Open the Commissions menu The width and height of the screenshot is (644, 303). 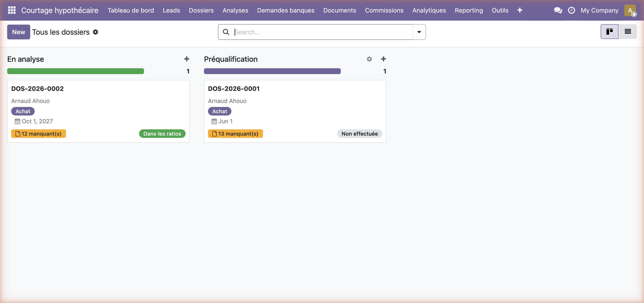point(384,10)
